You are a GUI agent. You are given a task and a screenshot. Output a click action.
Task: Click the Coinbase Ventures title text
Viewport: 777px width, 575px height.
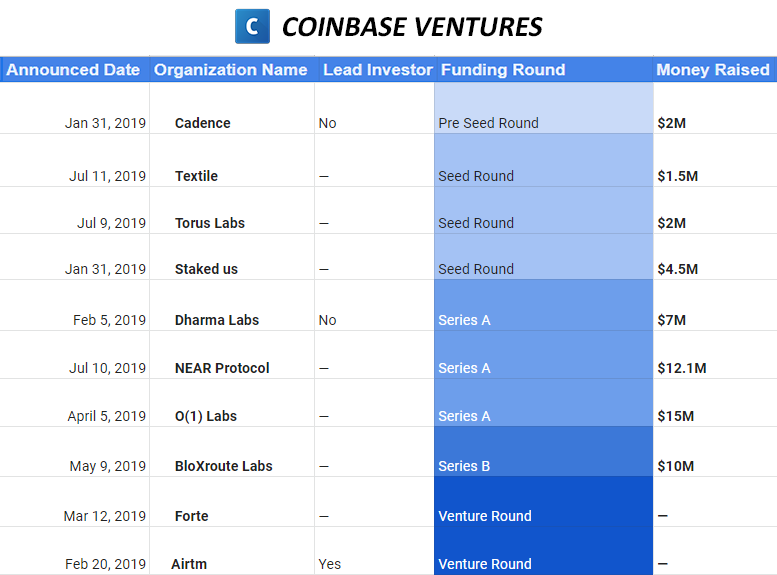tap(412, 27)
